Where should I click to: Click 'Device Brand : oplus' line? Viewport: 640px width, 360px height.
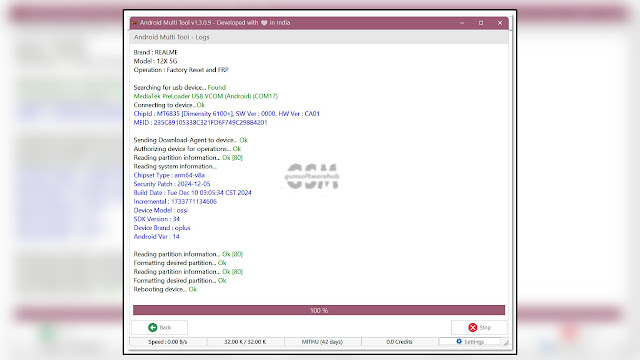[162, 228]
